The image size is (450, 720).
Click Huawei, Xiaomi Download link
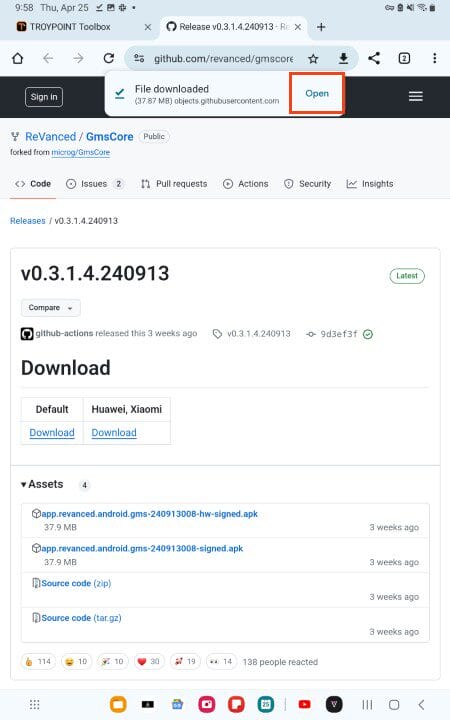coord(114,433)
